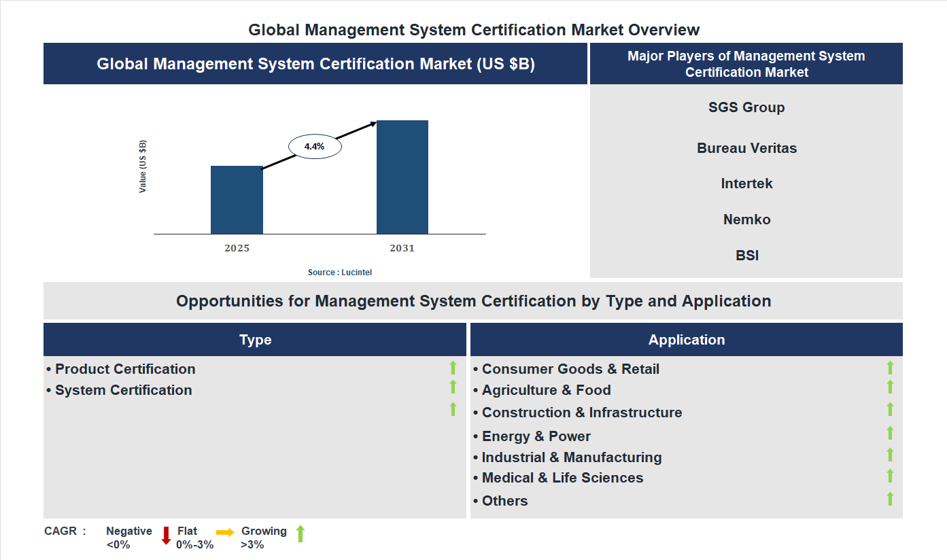
Task: Click the red Negative CAGR arrow in the legend
Action: click(165, 536)
